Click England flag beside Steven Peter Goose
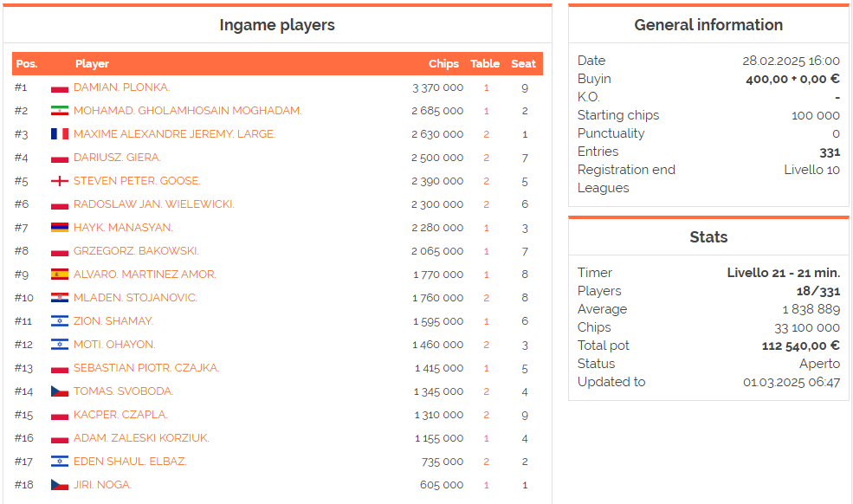Image resolution: width=853 pixels, height=504 pixels. (59, 181)
